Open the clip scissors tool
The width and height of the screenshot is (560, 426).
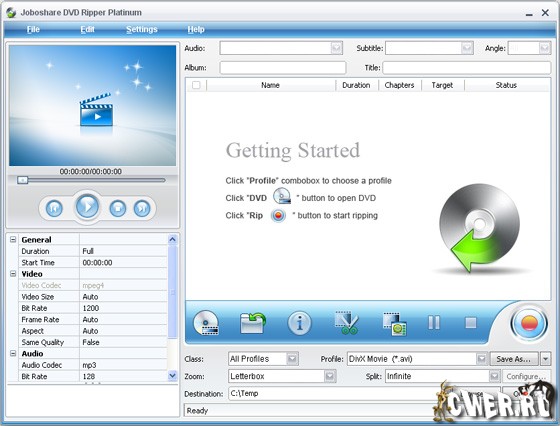tap(346, 323)
